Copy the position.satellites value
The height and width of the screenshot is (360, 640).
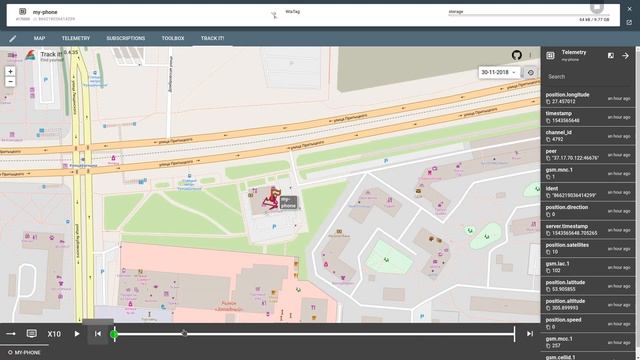pos(548,252)
